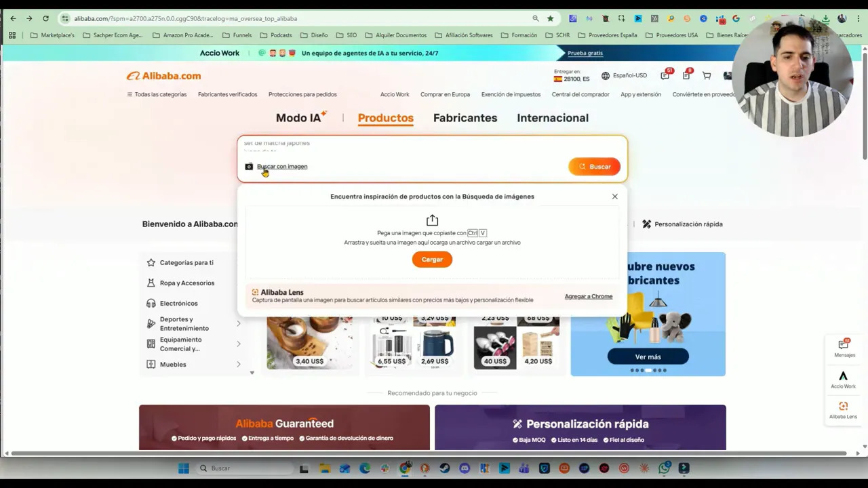Click the upload icon in image search panel

(432, 220)
